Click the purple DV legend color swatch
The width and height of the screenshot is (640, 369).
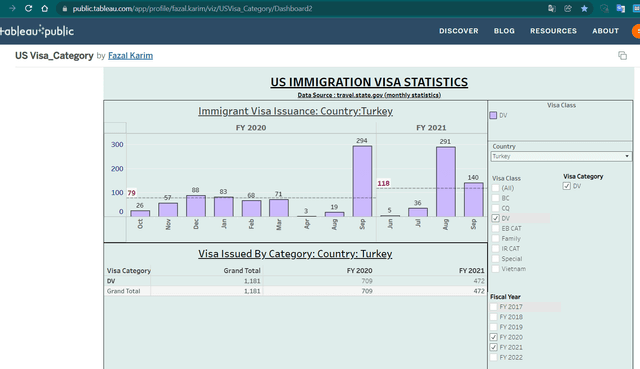pos(493,116)
